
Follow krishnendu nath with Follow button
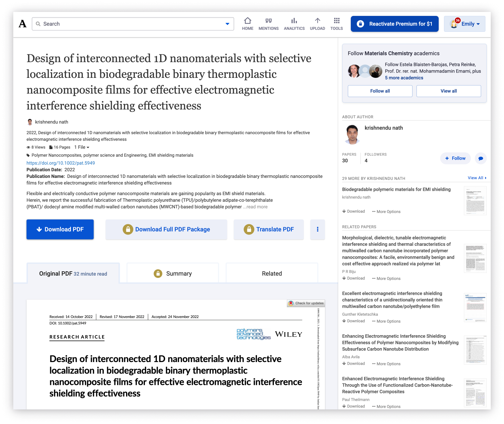point(455,158)
